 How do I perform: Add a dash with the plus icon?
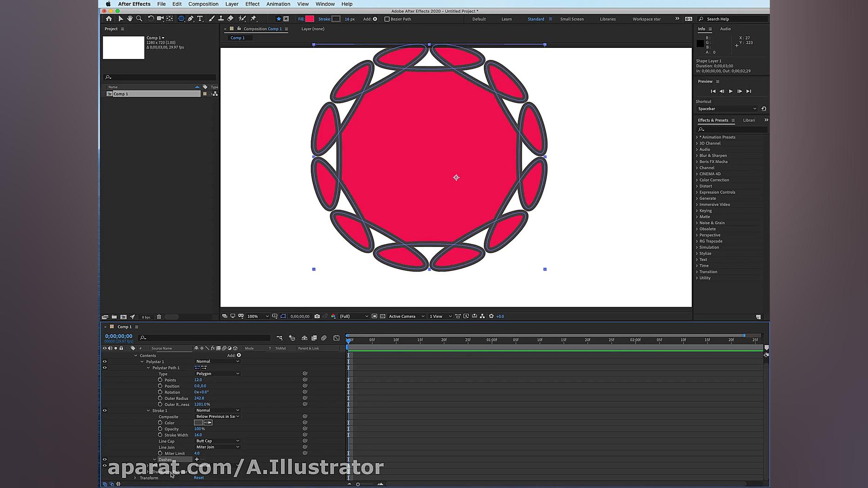[x=197, y=459]
